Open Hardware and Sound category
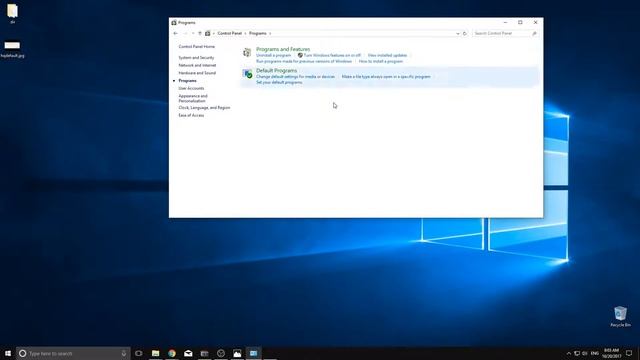This screenshot has height=360, width=640. 197,73
